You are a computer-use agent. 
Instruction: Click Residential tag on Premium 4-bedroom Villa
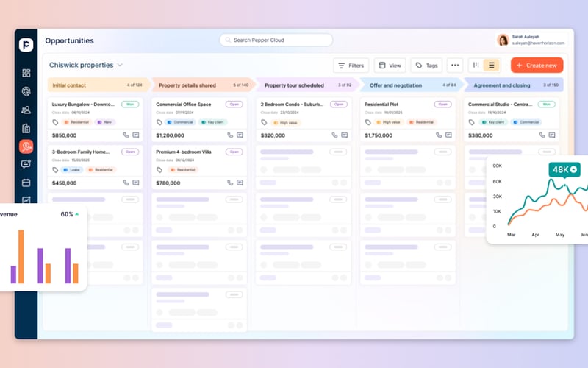pos(183,170)
